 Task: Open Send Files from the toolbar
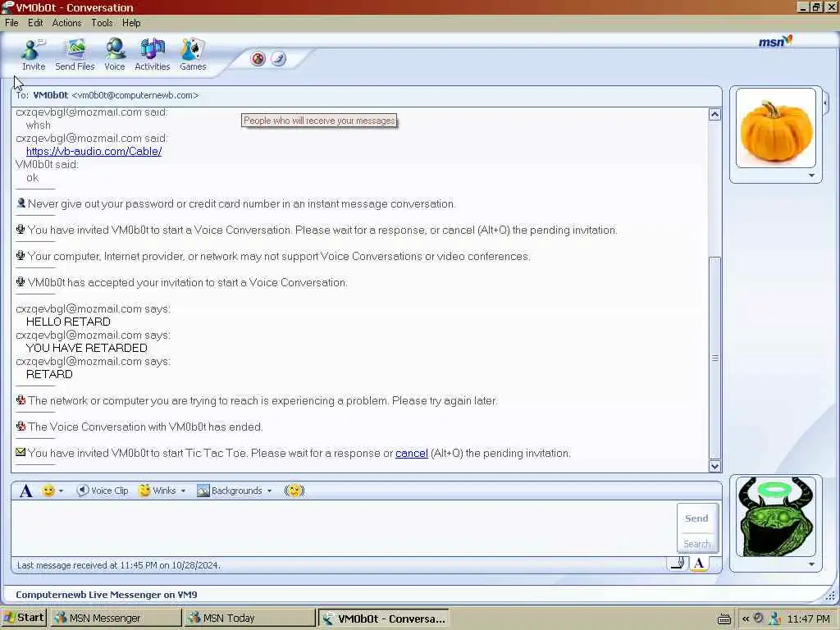point(75,55)
